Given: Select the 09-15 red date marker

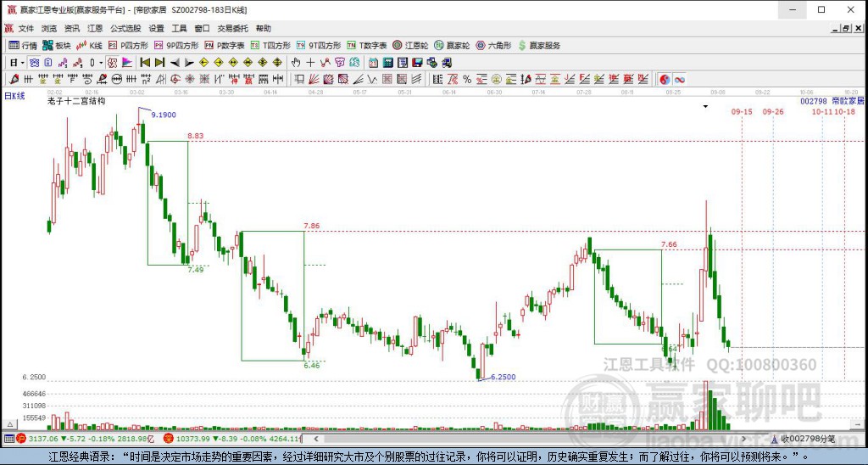Looking at the screenshot, I should click(x=742, y=111).
